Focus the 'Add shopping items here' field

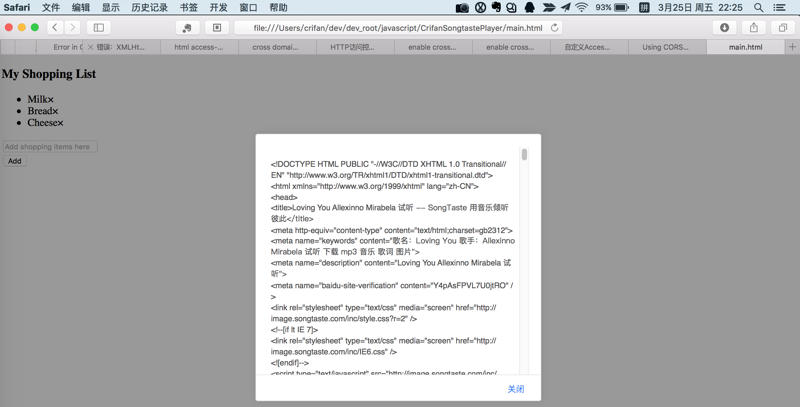pos(49,146)
